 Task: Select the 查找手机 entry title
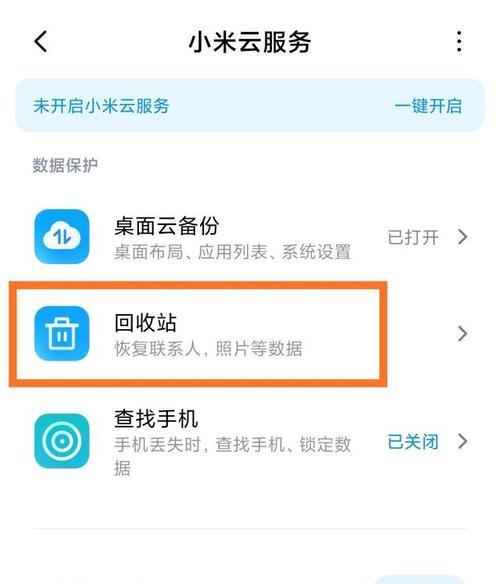click(x=156, y=419)
